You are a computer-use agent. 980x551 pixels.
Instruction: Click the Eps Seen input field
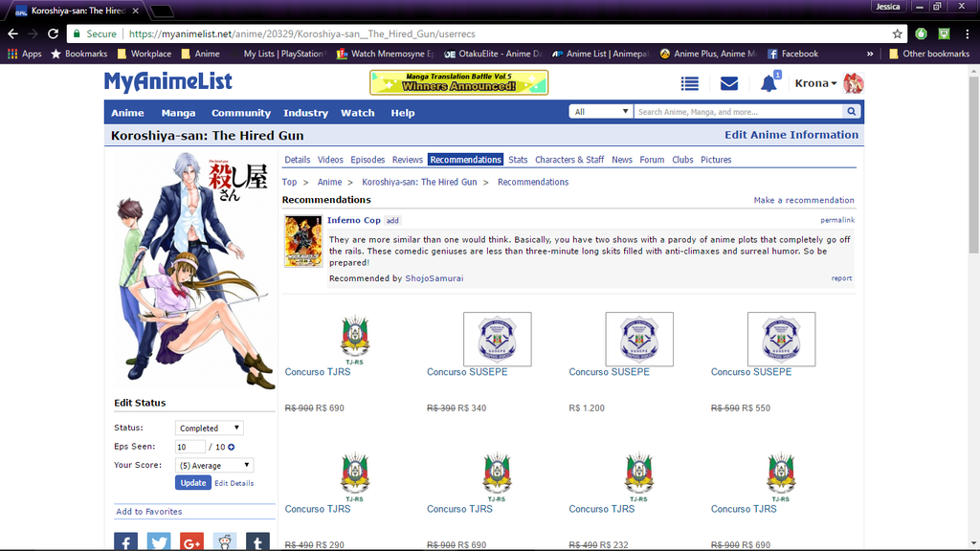tap(190, 447)
